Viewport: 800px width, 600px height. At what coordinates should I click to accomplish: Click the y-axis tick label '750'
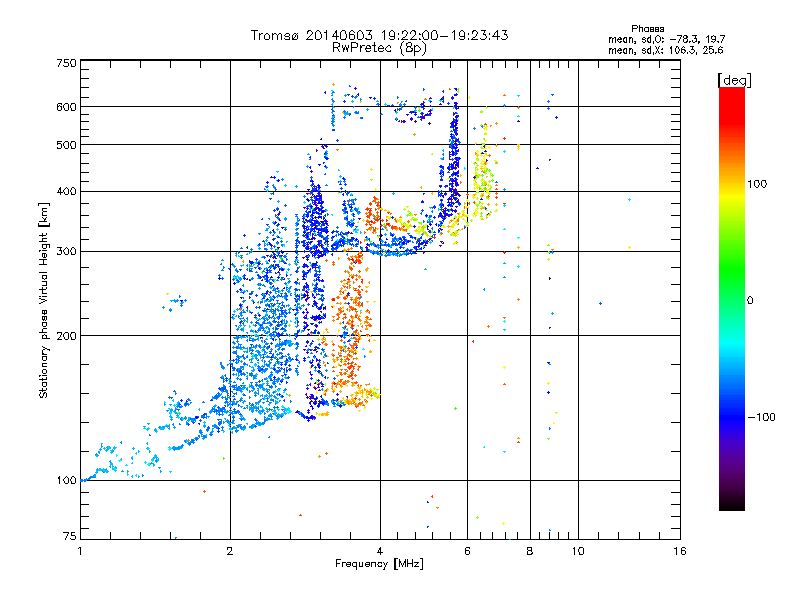click(x=66, y=63)
